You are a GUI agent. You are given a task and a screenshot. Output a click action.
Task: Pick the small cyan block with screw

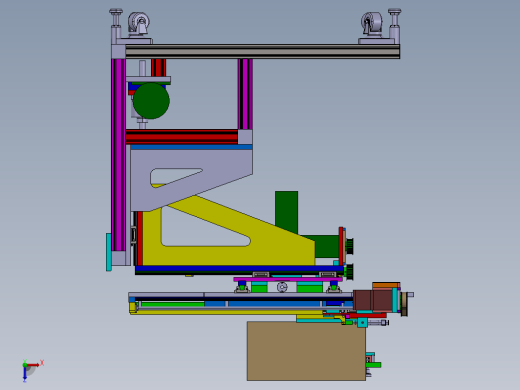(x=362, y=323)
